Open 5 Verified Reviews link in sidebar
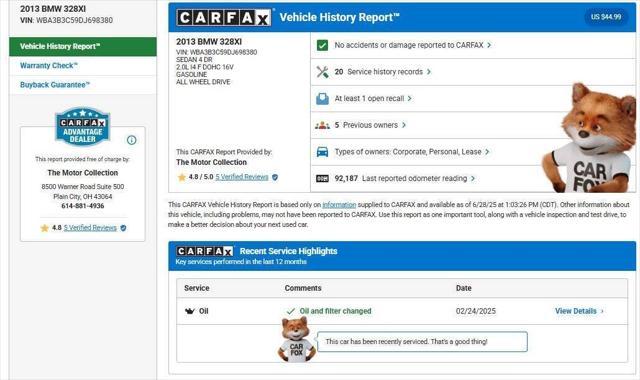Image resolution: width=640 pixels, height=380 pixels. pyautogui.click(x=90, y=228)
